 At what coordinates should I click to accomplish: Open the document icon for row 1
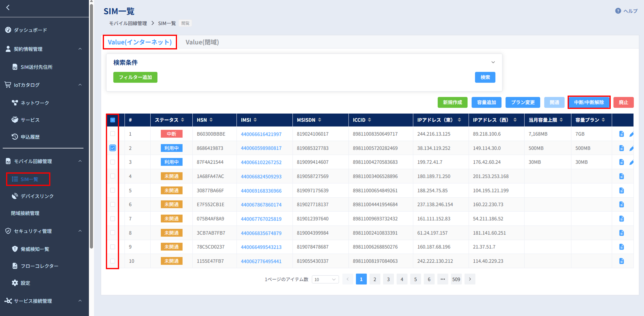[621, 134]
